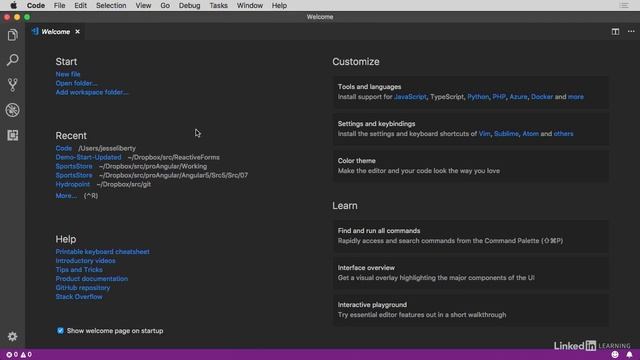This screenshot has width=640, height=360.
Task: Open the Window menu
Action: coord(250,5)
